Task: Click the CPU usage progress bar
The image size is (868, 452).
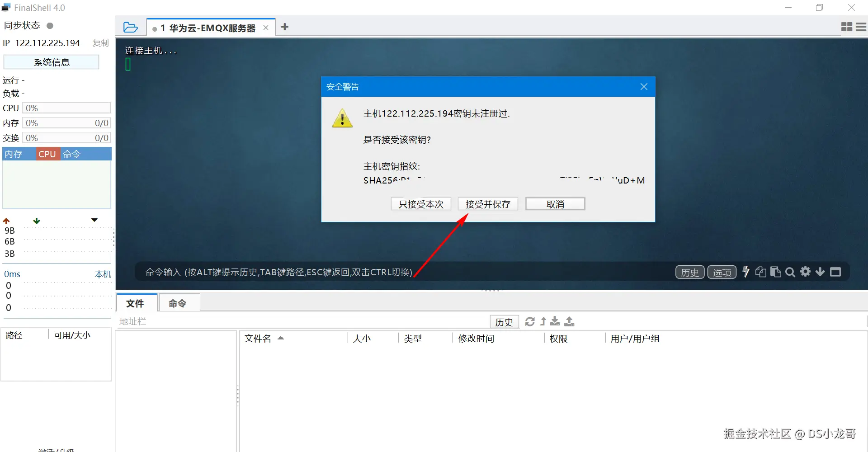Action: 66,108
